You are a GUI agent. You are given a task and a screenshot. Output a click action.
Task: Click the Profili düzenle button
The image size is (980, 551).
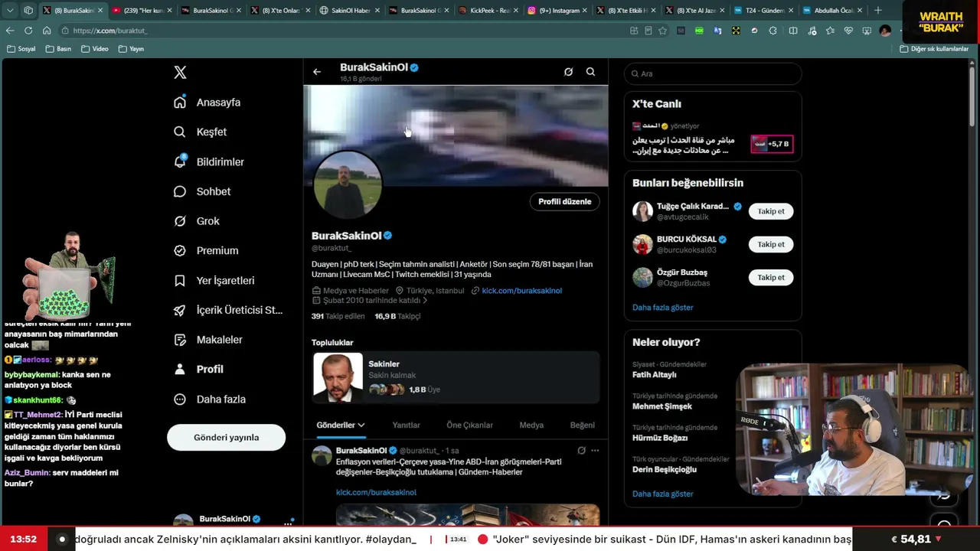[564, 201]
